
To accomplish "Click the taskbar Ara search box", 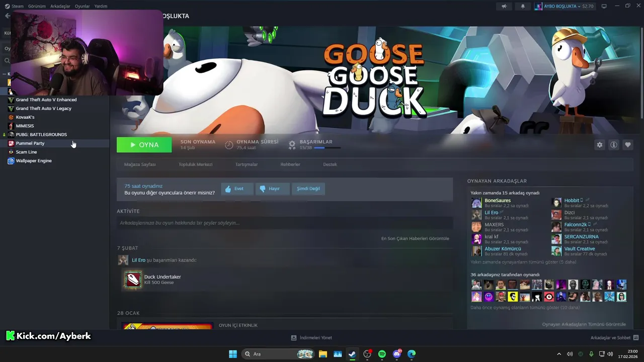I will point(278,354).
